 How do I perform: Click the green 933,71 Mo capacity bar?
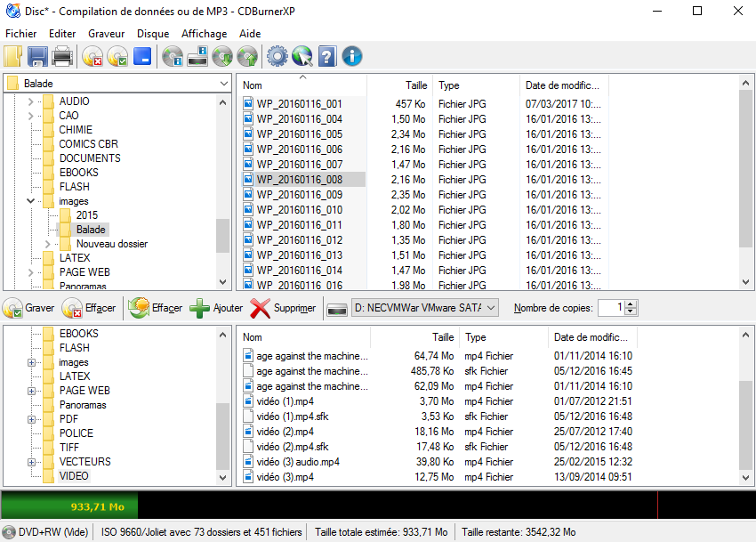[98, 505]
